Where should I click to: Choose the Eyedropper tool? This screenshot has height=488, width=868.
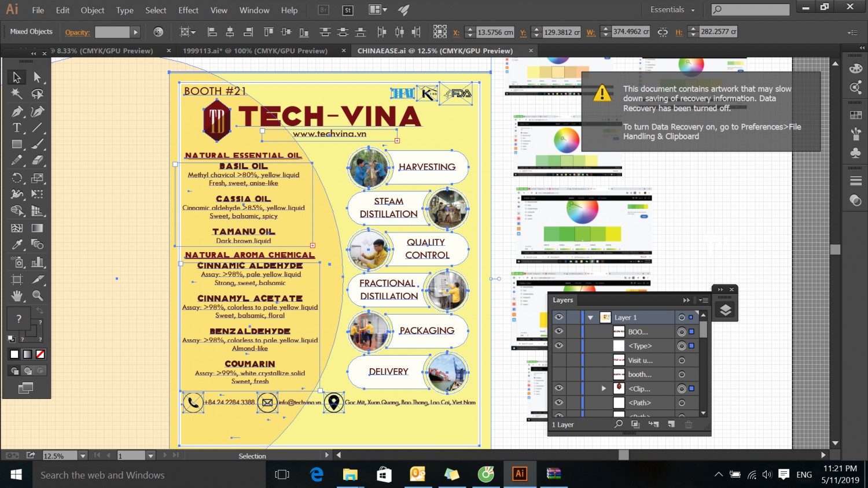17,245
